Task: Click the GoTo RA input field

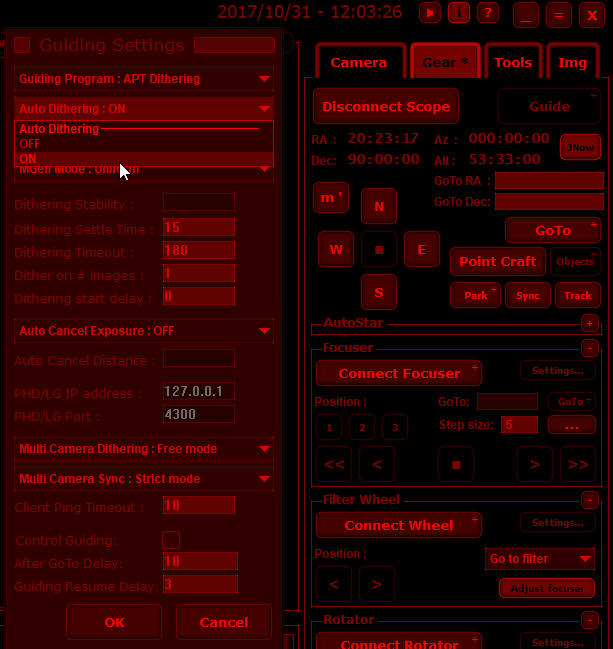Action: coord(549,181)
